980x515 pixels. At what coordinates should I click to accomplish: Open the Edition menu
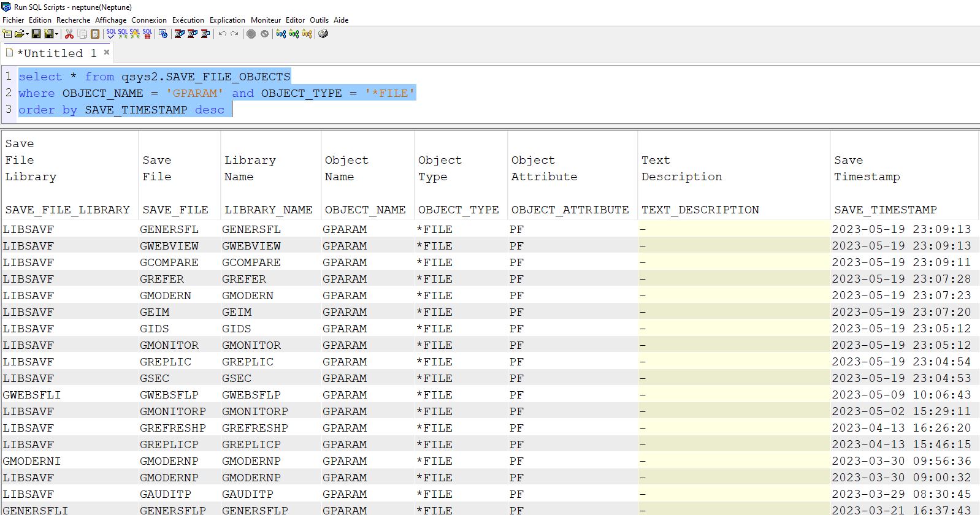[40, 20]
